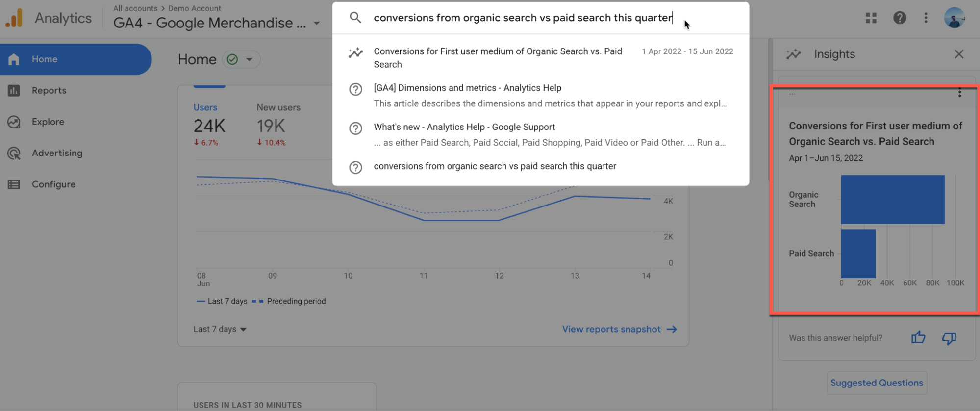Click the Advertising target icon

click(x=14, y=154)
